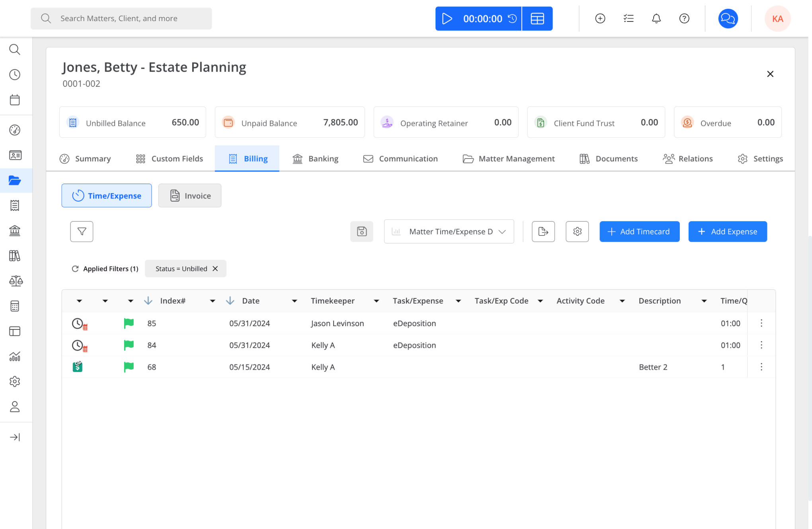Toggle the Time/Expense view button

point(106,196)
